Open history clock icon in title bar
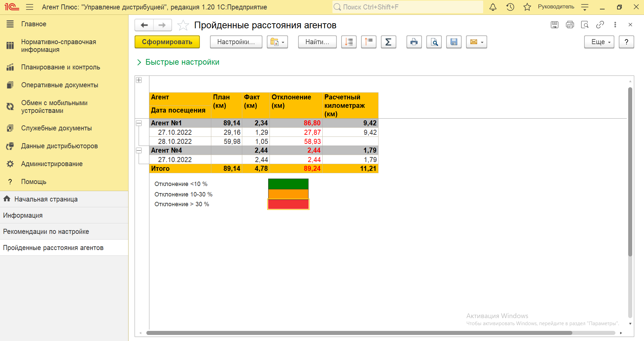This screenshot has width=644, height=341. [510, 7]
